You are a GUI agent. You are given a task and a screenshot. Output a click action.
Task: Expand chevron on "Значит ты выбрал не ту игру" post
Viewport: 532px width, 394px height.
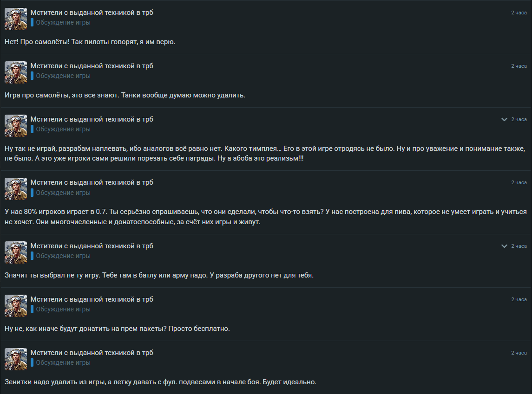click(504, 246)
